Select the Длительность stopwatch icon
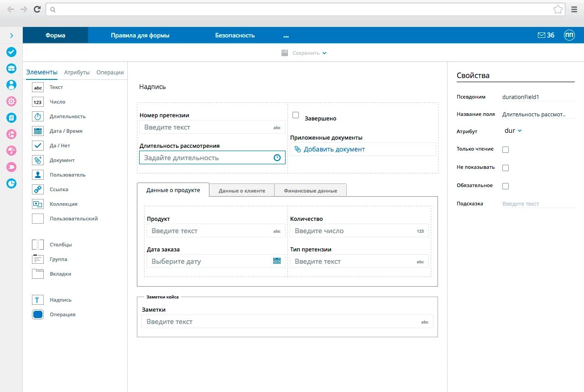Screen dimensions: 584x392 click(38, 116)
